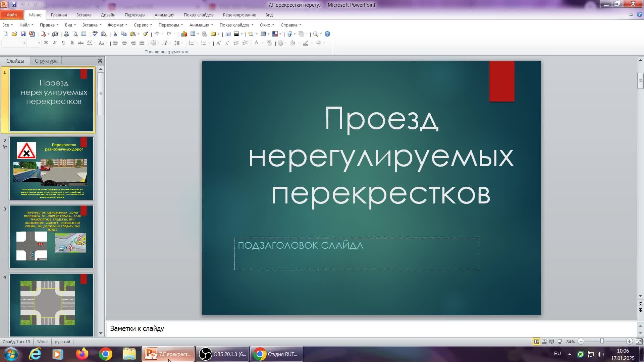This screenshot has height=362, width=644.
Task: Switch to Slide Sorter view
Action: tap(544, 342)
